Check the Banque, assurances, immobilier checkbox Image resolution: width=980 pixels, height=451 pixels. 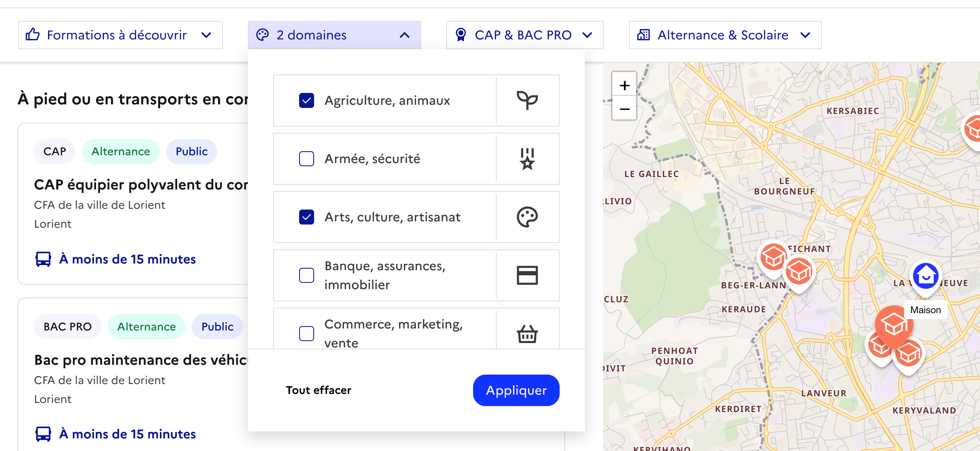[307, 275]
